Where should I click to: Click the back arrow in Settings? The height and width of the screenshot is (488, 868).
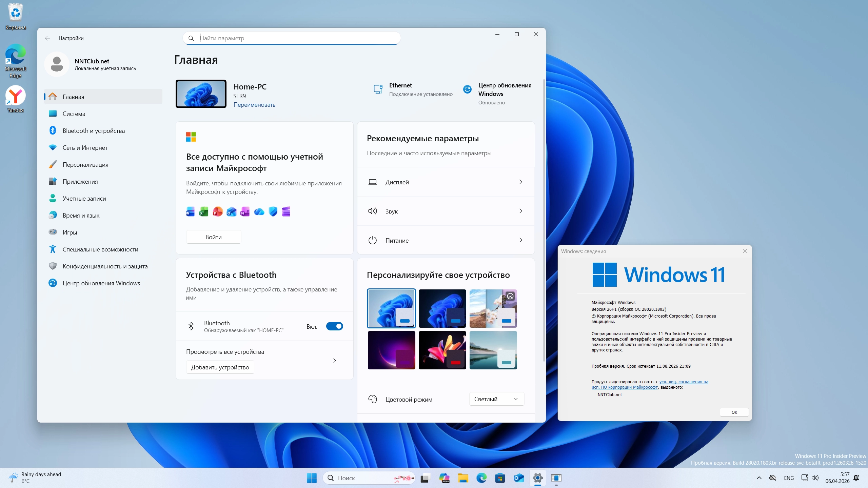pos(47,38)
